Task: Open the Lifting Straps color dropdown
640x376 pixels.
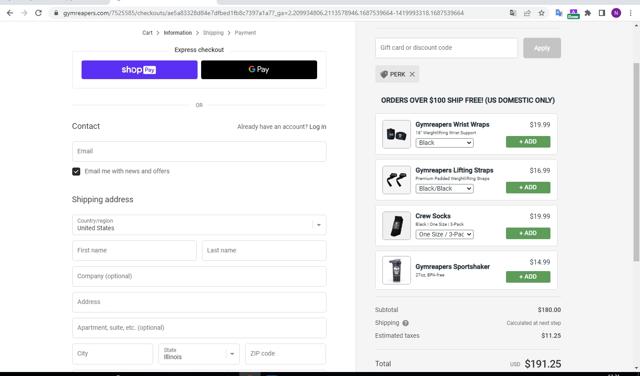Action: (x=444, y=189)
